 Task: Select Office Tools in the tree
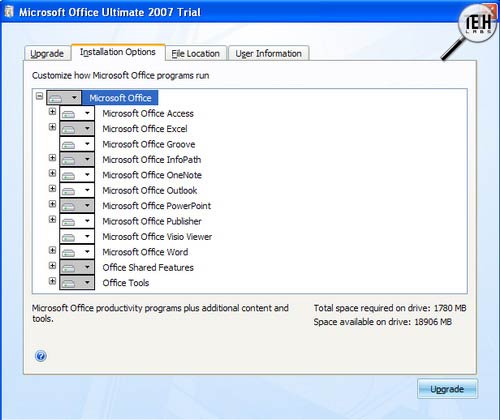pos(126,283)
